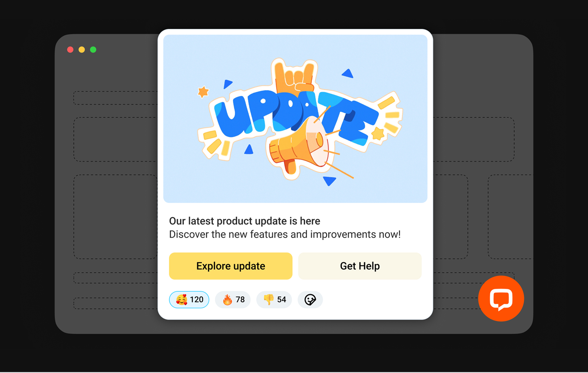Click the reaction count number 120
The height and width of the screenshot is (373, 588).
click(x=197, y=300)
